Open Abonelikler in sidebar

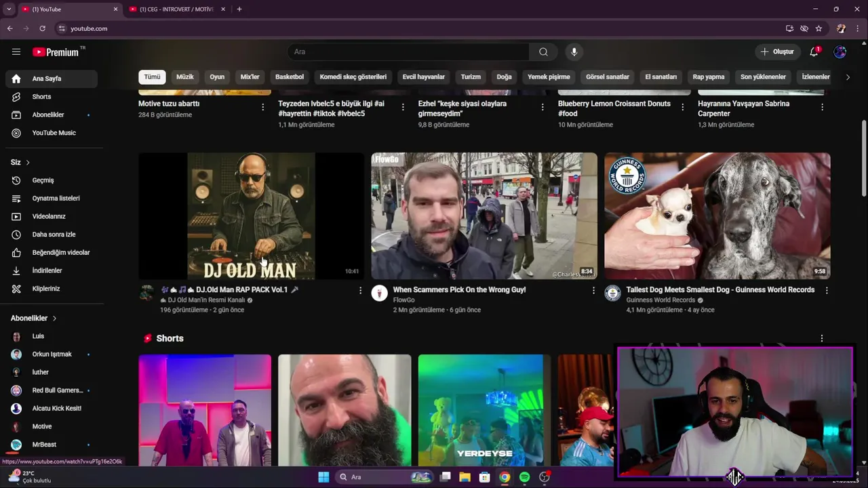coord(52,115)
